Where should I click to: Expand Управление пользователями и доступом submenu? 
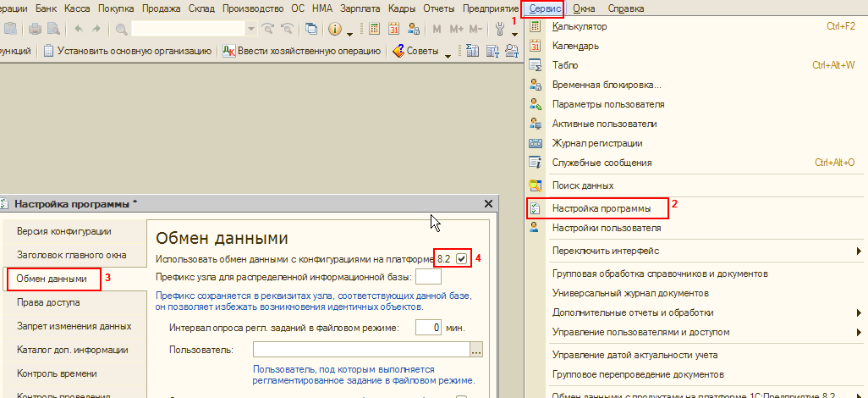pyautogui.click(x=860, y=332)
